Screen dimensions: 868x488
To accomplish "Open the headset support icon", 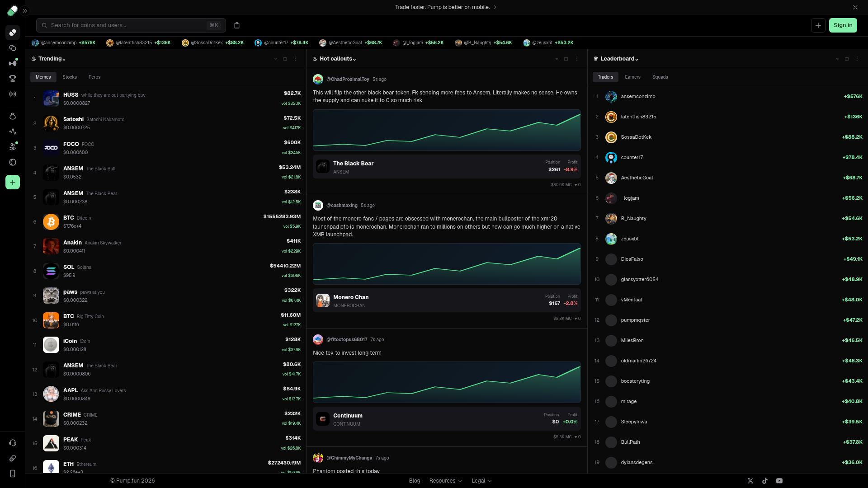I will coord(13,443).
